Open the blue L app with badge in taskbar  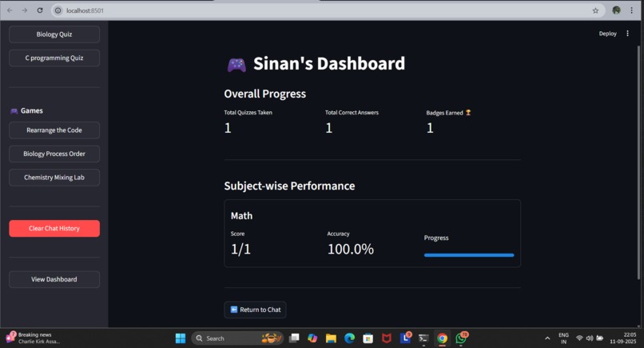coord(405,338)
